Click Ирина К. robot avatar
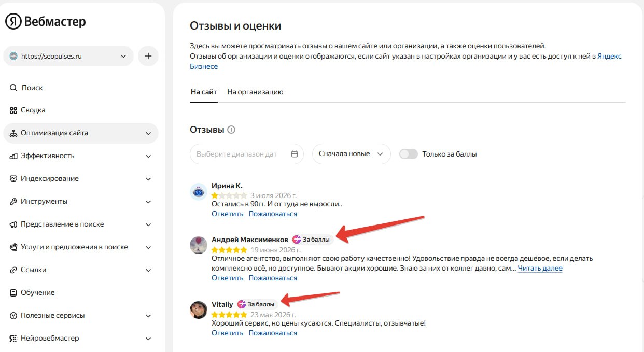This screenshot has height=352, width=644. coord(199,192)
